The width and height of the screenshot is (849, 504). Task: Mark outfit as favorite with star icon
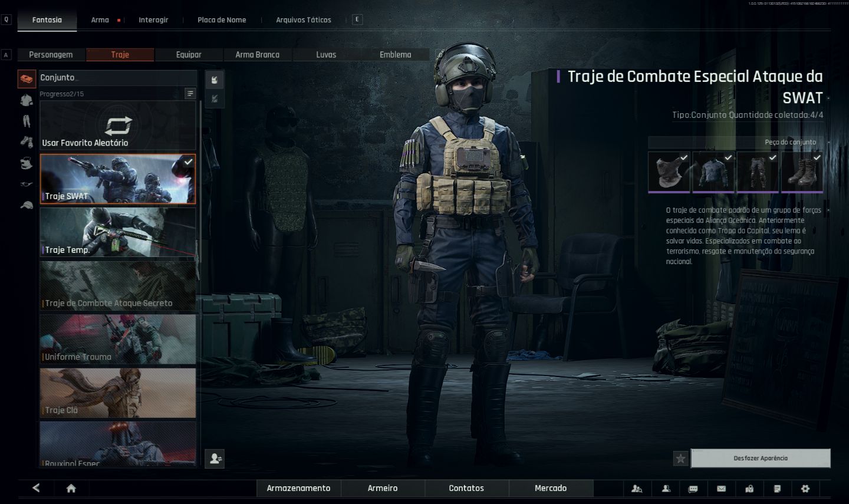(681, 458)
